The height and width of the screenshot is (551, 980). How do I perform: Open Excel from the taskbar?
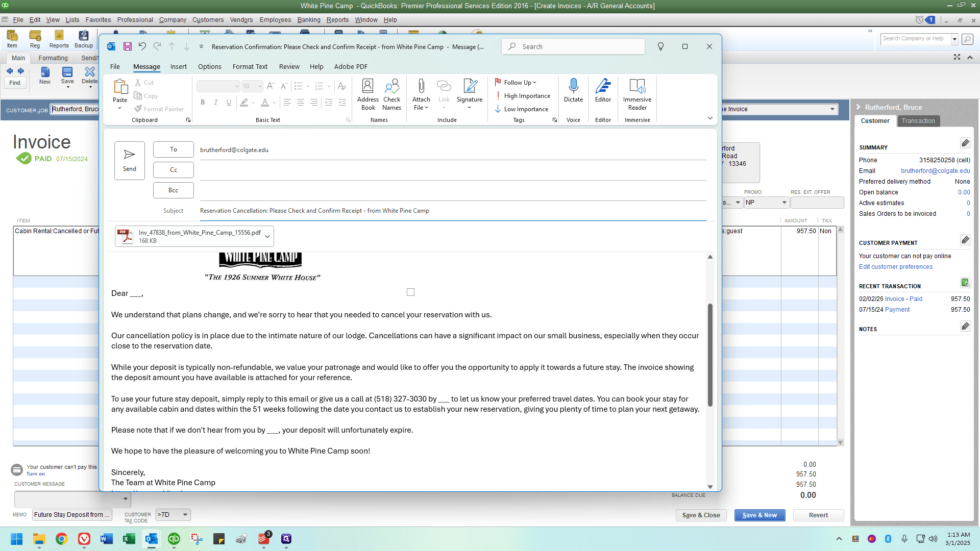click(x=129, y=539)
